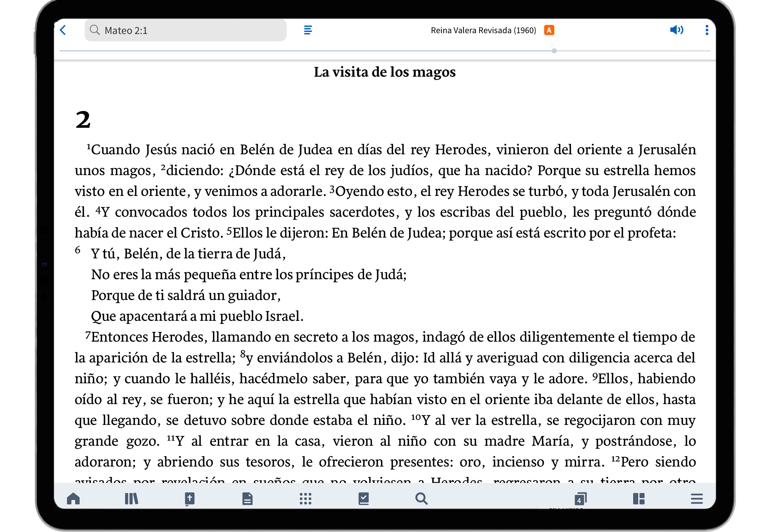Go back with the left chevron arrow
Viewport: 766px width, 532px height.
pyautogui.click(x=63, y=30)
